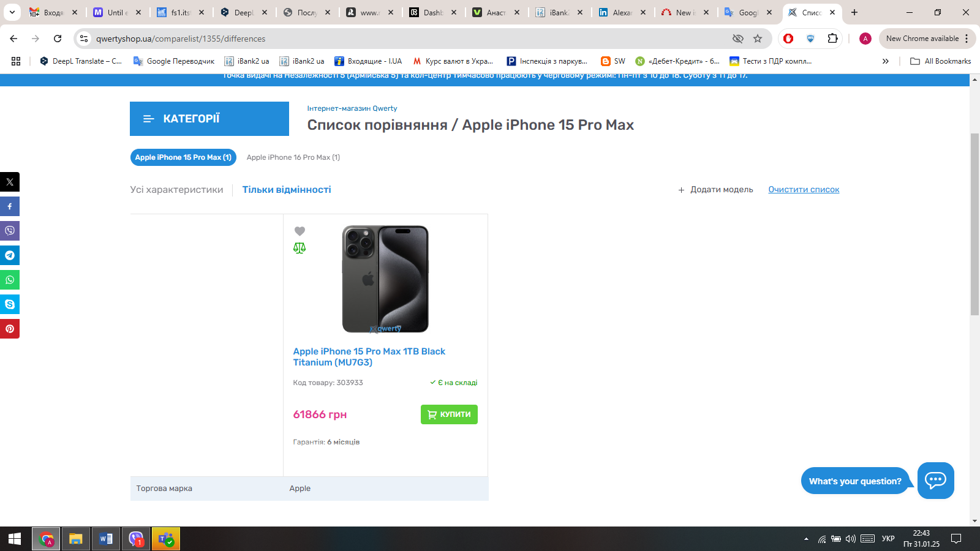Share page via Telegram sidebar icon
Image resolution: width=980 pixels, height=551 pixels.
10,255
